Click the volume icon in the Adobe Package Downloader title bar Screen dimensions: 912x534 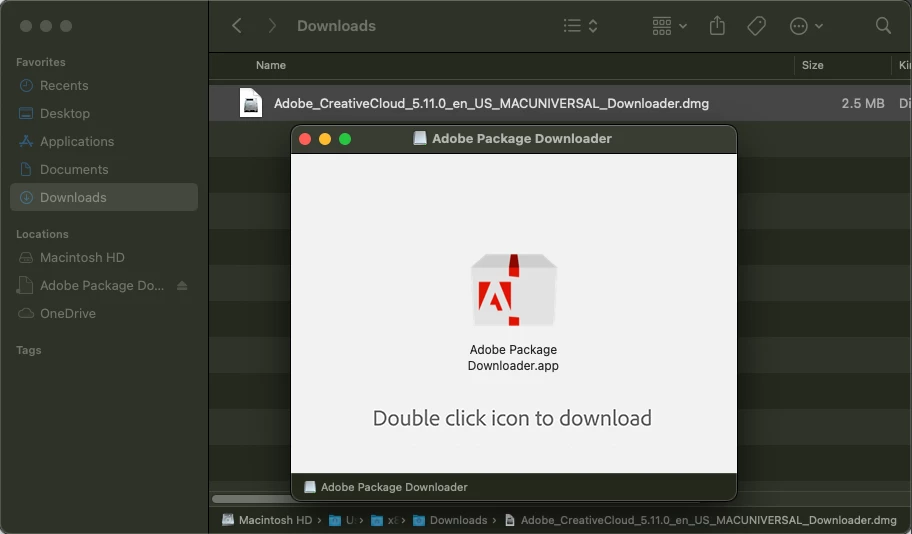[x=419, y=138]
